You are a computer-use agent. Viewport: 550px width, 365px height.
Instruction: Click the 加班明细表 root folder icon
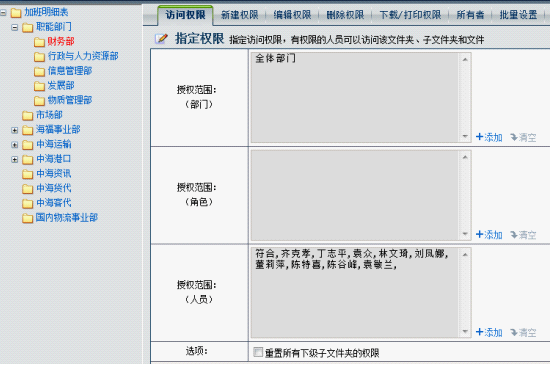16,13
